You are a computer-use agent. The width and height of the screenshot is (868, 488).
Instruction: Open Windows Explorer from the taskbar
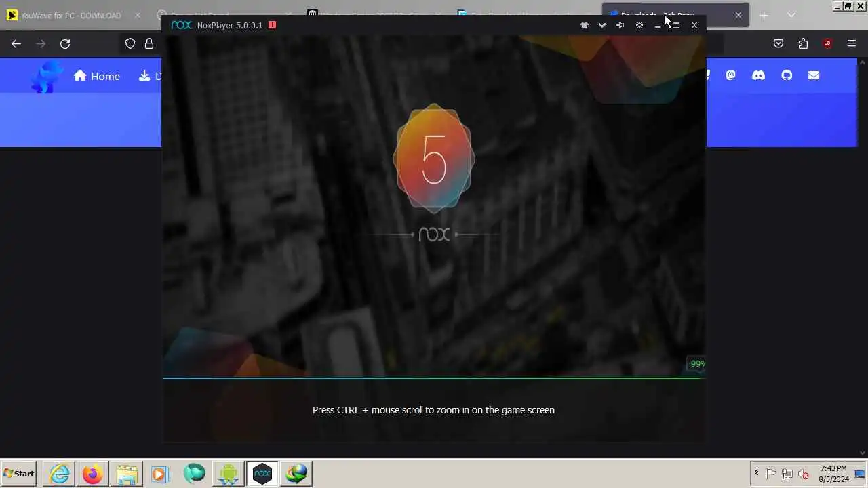click(x=127, y=474)
